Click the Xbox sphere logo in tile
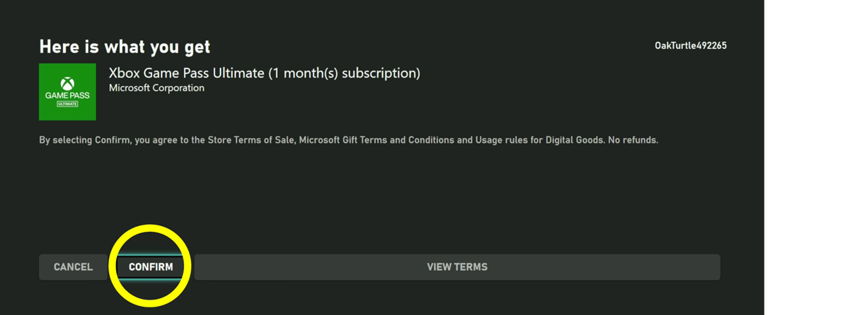This screenshot has height=315, width=868. (67, 83)
